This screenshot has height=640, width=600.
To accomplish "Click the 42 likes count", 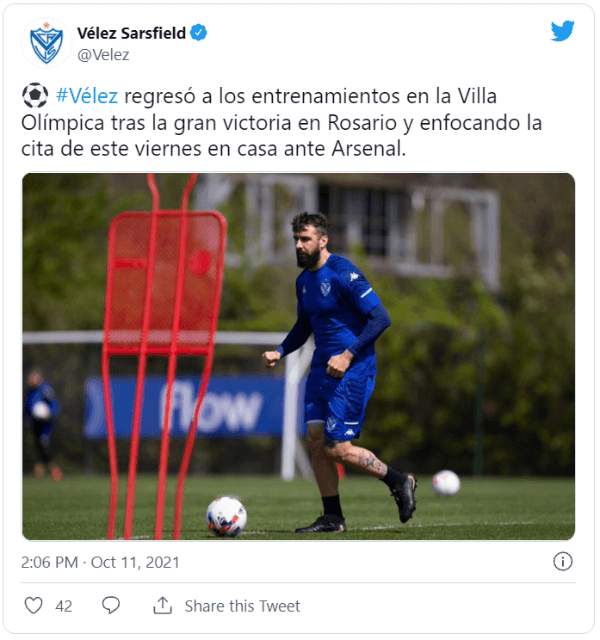I will [x=64, y=607].
